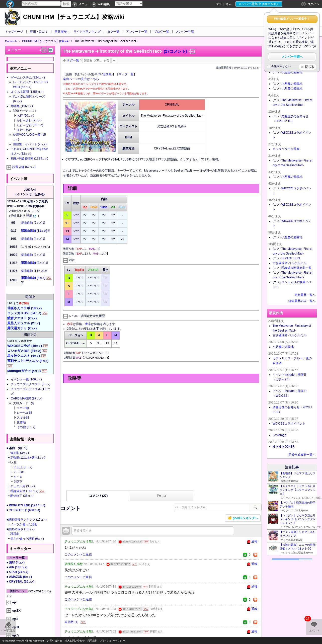
Task: Expand the ep.I character list
Action: coord(9,603)
